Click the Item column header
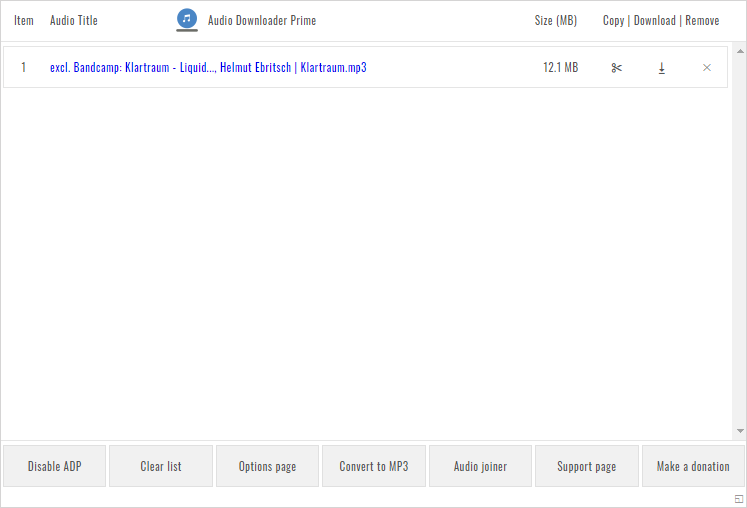The image size is (747, 508). click(x=24, y=20)
